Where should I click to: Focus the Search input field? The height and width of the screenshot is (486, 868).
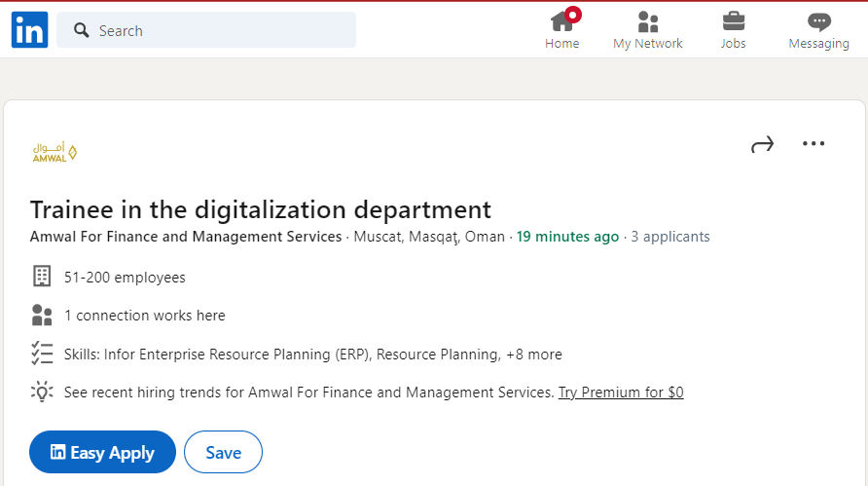point(206,30)
